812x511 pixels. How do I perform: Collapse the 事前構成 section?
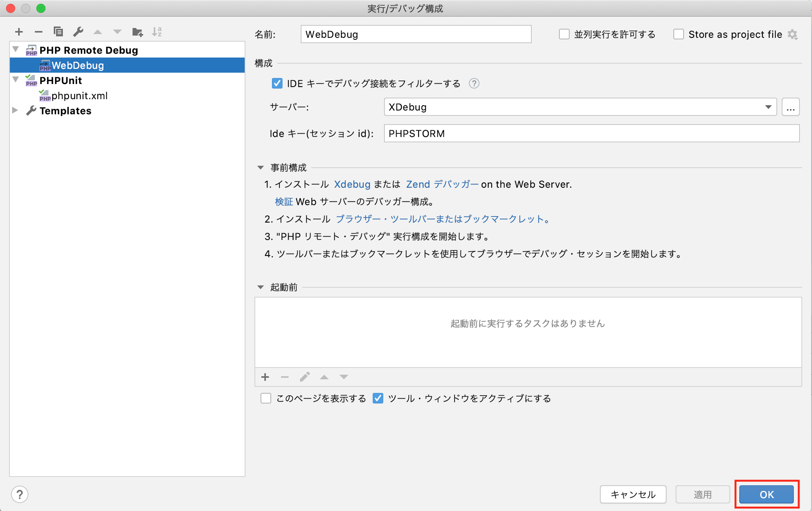click(261, 167)
